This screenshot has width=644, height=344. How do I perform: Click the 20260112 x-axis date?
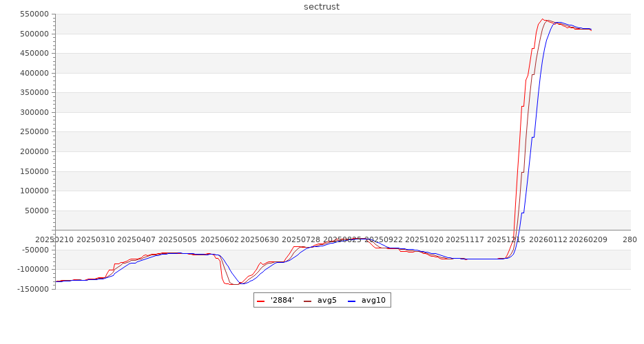(x=548, y=239)
